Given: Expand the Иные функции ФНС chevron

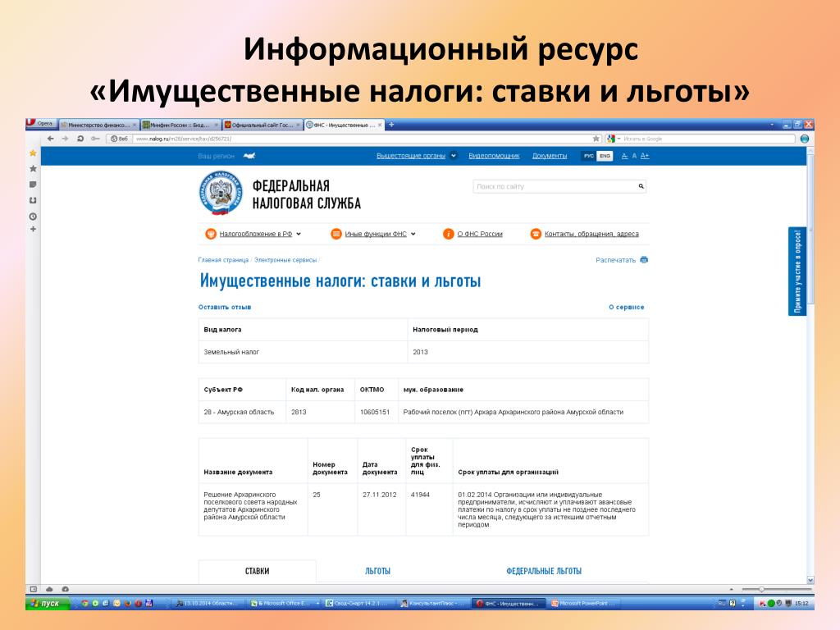Looking at the screenshot, I should pos(413,234).
